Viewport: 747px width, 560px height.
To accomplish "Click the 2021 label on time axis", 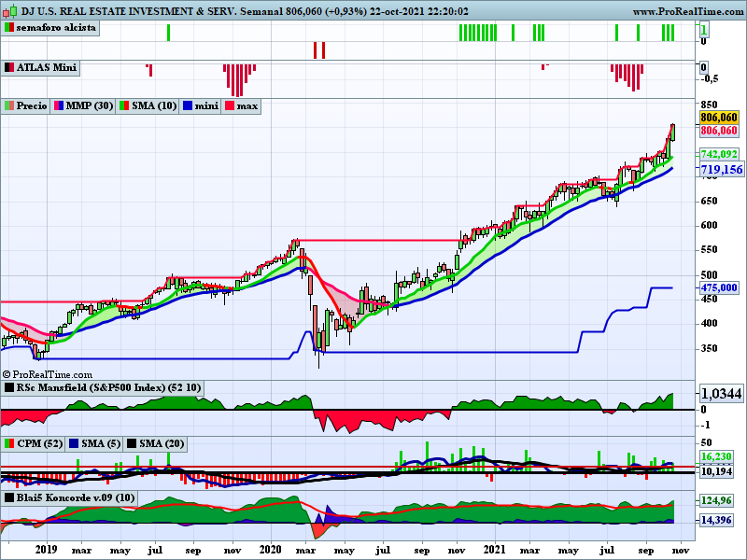I will (495, 550).
